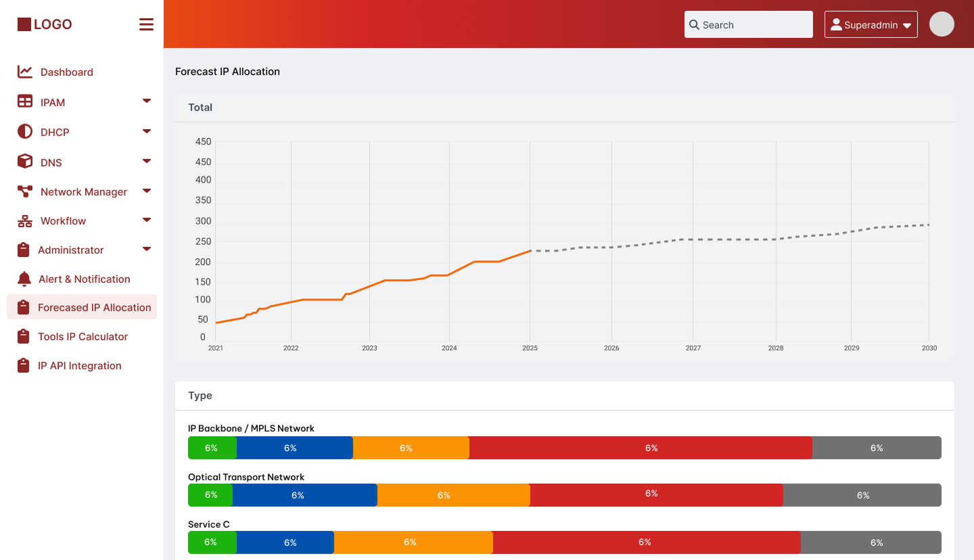Click the Tools IP Calculator clipboard icon
Viewport: 974px width, 560px height.
click(24, 336)
